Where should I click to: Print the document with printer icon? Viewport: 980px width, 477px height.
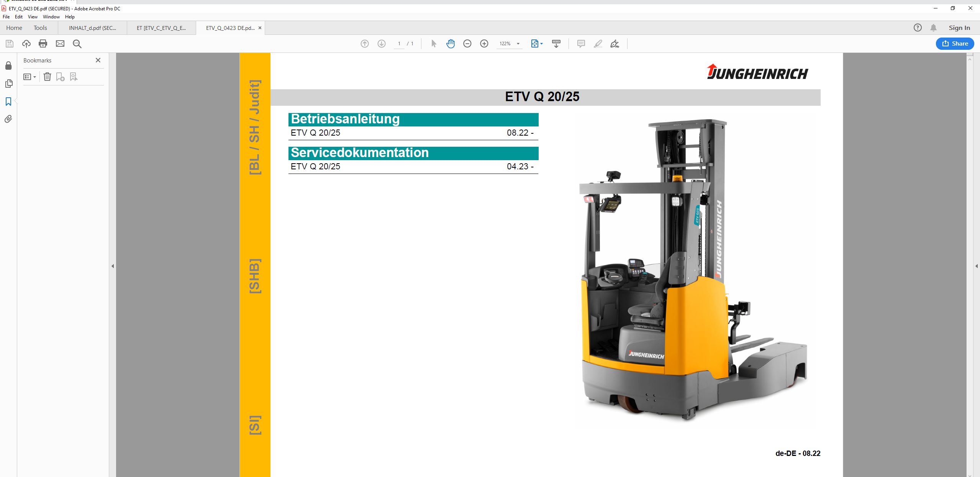tap(43, 44)
